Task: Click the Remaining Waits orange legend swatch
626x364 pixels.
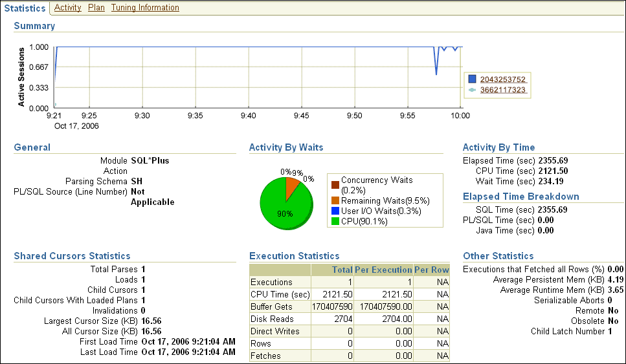Action: [x=333, y=200]
